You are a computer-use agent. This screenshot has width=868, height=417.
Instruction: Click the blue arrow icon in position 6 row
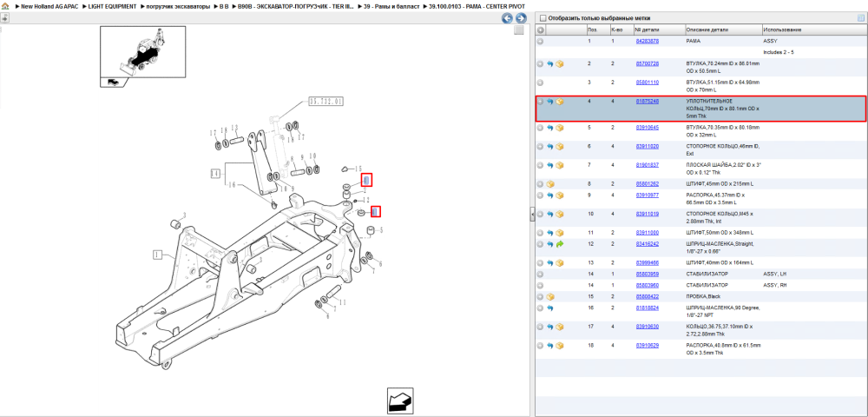click(x=550, y=147)
